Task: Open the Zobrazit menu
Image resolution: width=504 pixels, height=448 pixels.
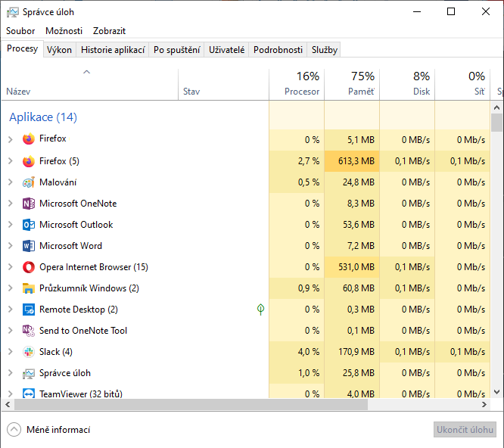Action: coord(109,31)
